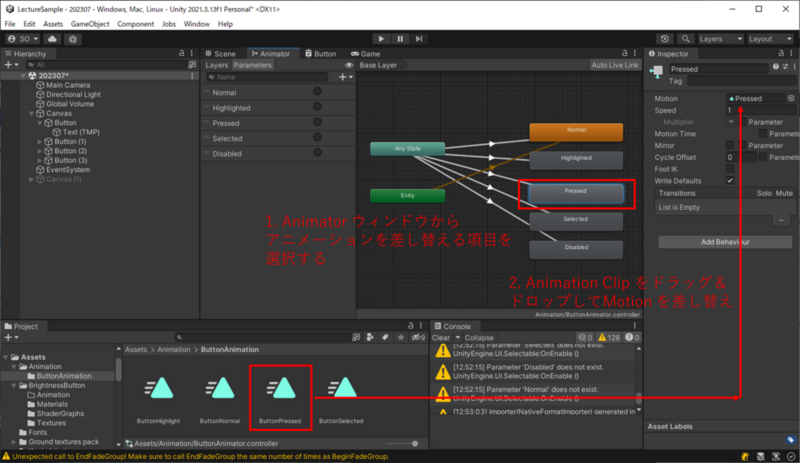Viewport: 800px width, 463px height.
Task: Switch to the Game tab
Action: (x=365, y=54)
